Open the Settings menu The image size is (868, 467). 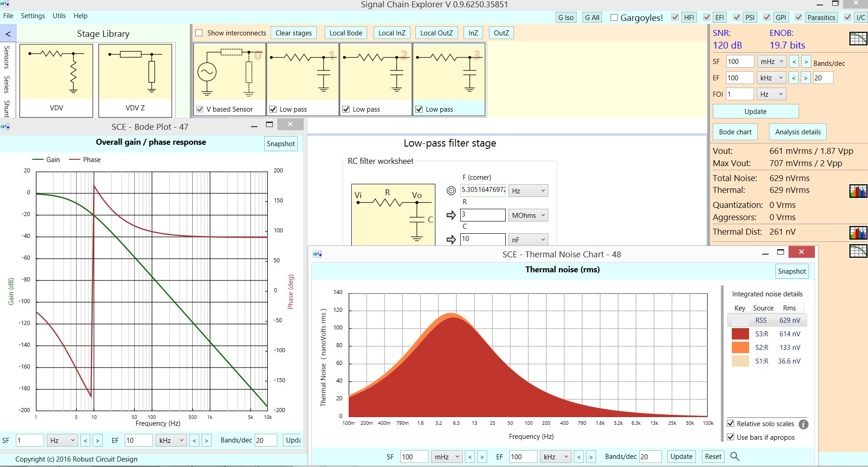click(33, 16)
